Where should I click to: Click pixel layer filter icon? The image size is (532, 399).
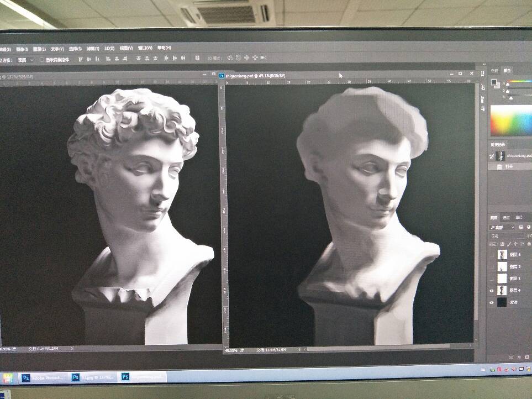click(x=521, y=227)
